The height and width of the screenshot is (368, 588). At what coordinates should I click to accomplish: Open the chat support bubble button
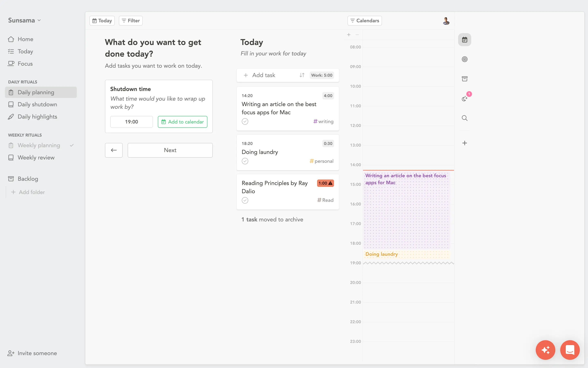pos(570,350)
